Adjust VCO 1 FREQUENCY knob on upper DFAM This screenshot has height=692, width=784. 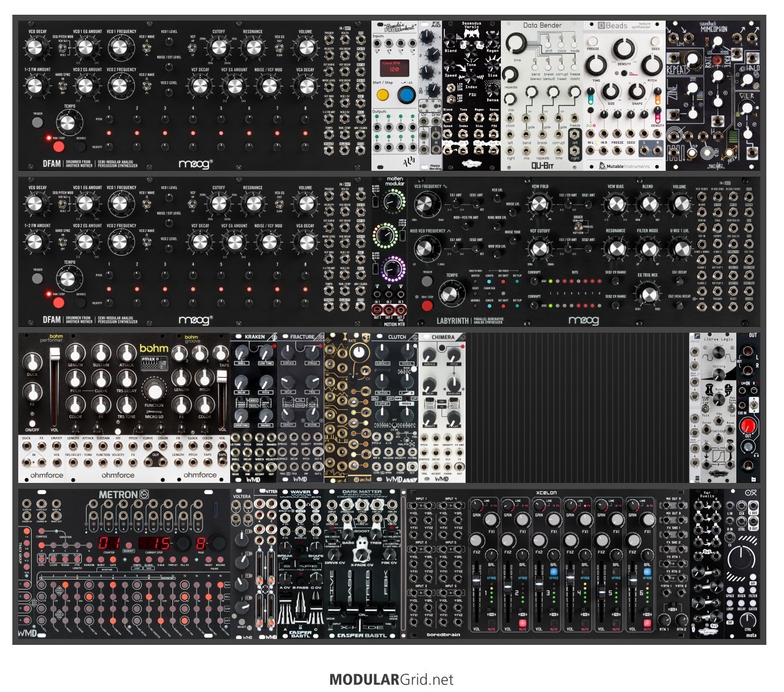121,48
